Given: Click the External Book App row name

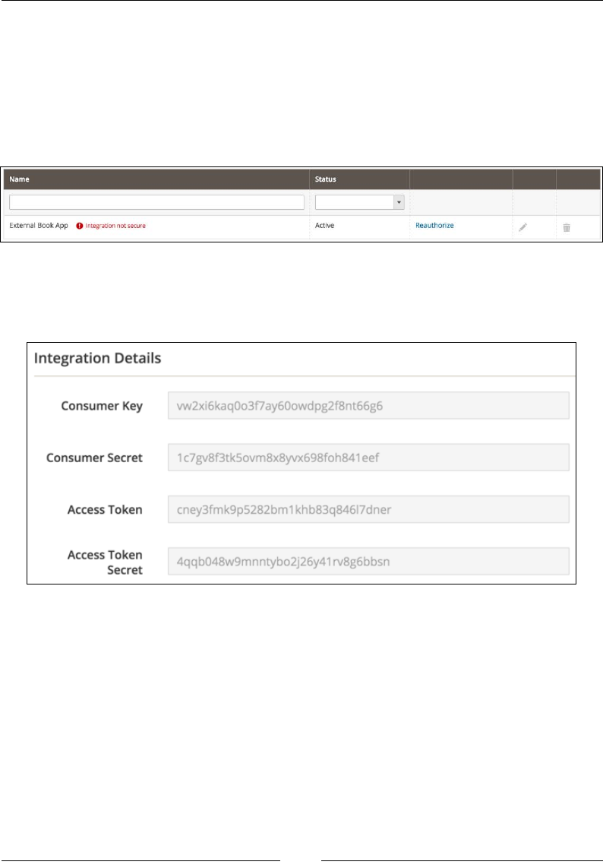Looking at the screenshot, I should pos(39,225).
